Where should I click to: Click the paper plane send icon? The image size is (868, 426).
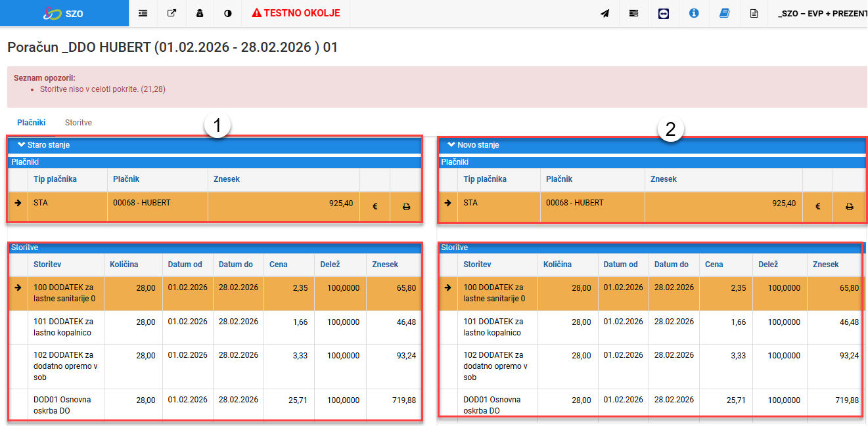[605, 13]
